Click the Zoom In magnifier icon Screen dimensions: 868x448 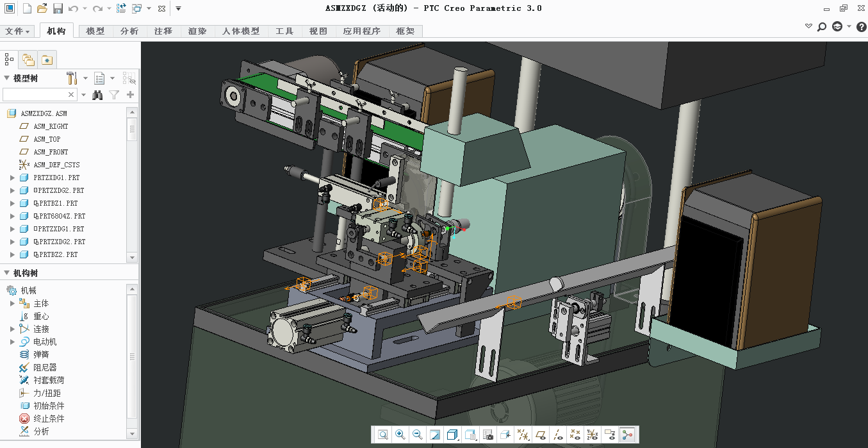(400, 435)
